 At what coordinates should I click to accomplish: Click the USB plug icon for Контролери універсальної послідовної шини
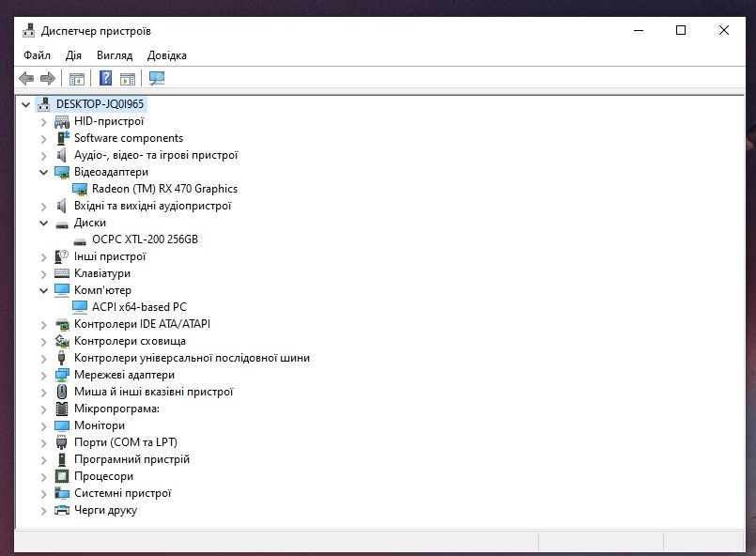(61, 358)
